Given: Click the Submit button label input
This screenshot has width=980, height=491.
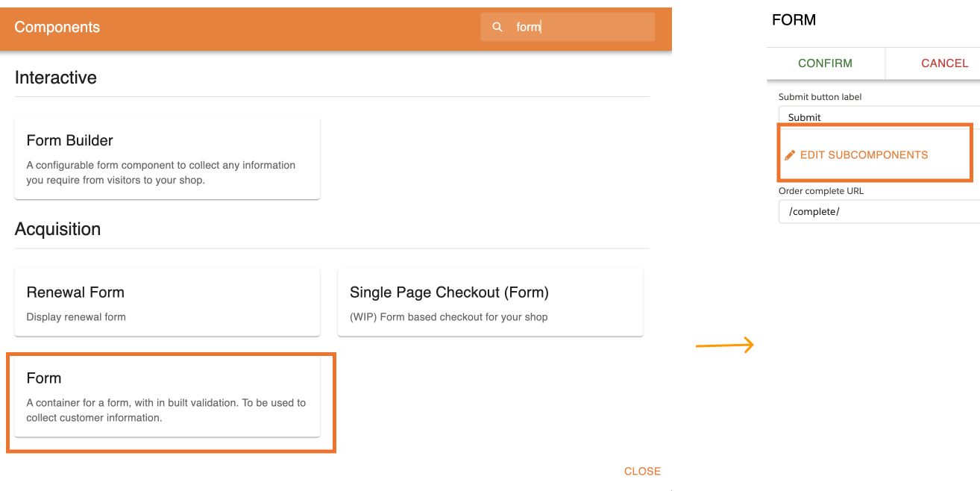Looking at the screenshot, I should click(880, 117).
